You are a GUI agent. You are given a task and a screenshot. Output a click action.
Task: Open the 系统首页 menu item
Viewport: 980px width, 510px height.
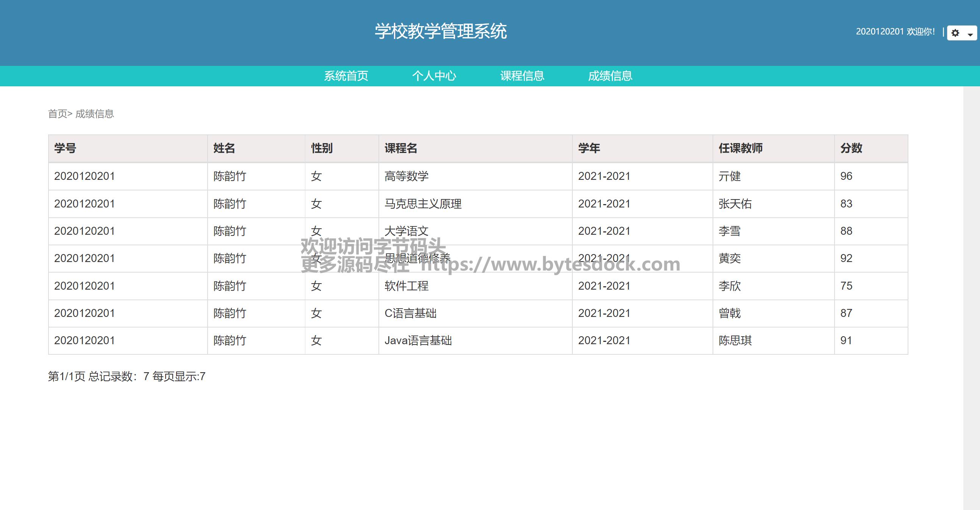[346, 76]
